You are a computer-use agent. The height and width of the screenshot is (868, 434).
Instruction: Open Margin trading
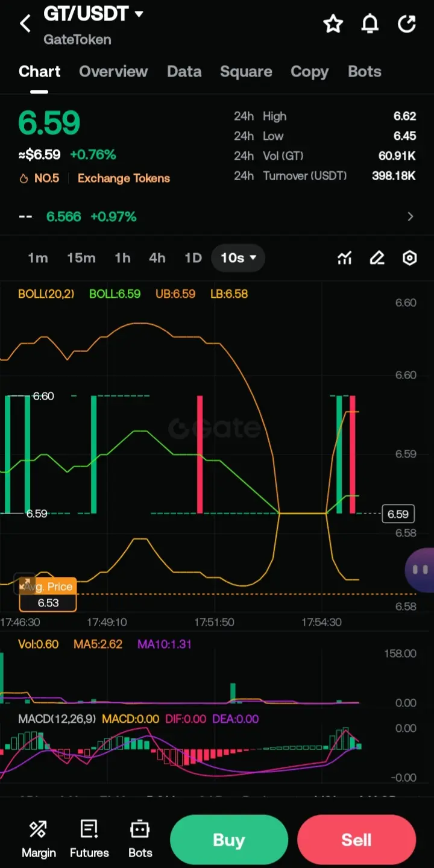point(39,839)
